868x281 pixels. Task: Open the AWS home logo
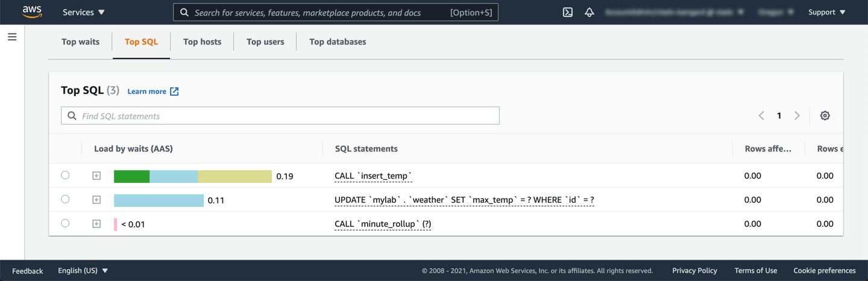pos(32,12)
